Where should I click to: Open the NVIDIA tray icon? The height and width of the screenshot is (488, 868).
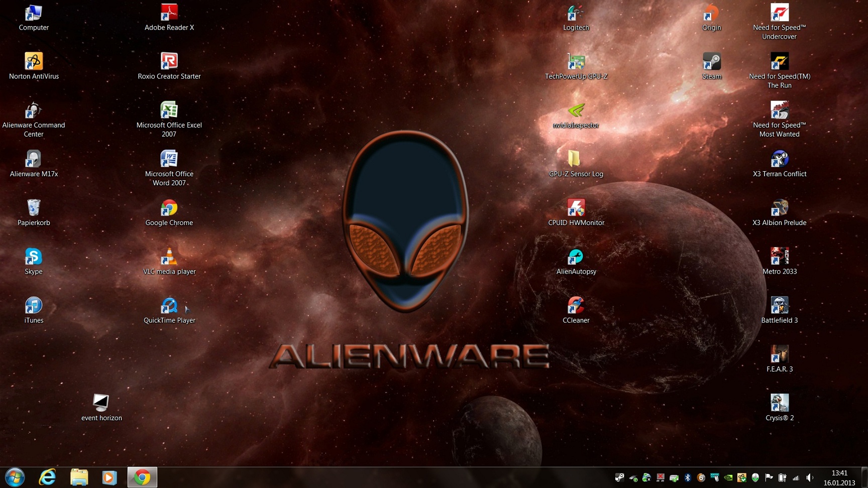728,478
